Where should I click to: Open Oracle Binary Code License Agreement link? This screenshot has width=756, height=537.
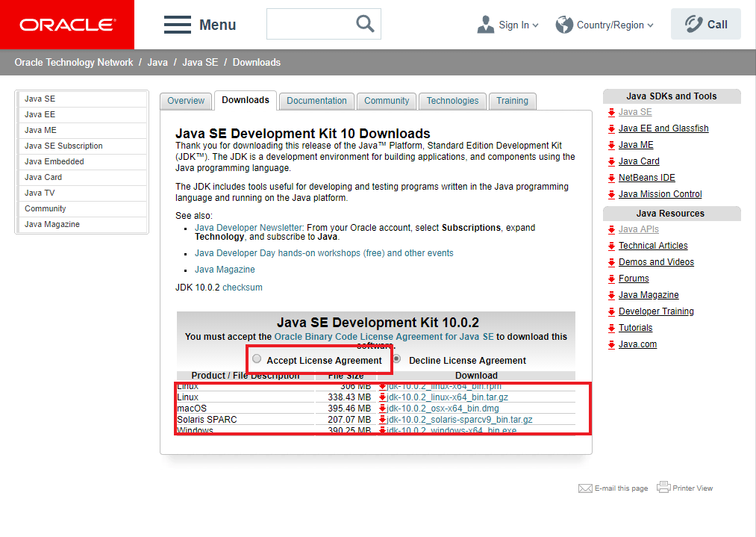coord(384,337)
